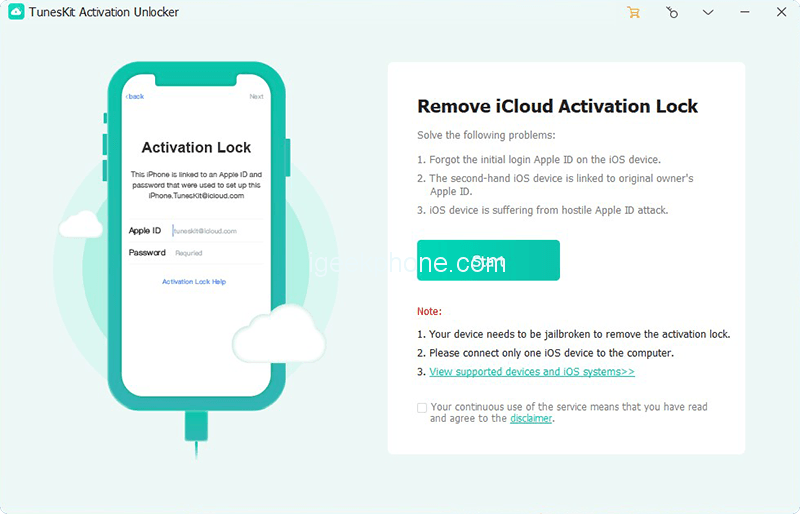The height and width of the screenshot is (514, 800).
Task: Click the TunesKit app logo icon
Action: (x=14, y=13)
